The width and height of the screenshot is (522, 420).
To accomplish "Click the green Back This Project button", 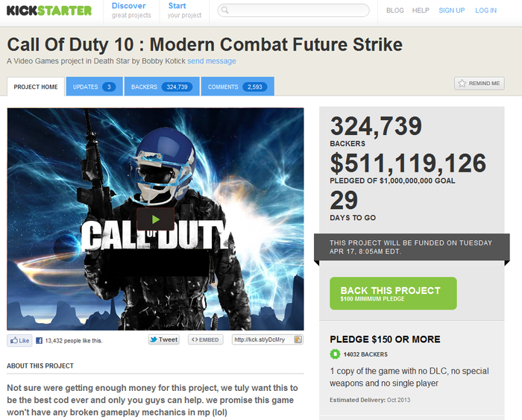I will (393, 294).
